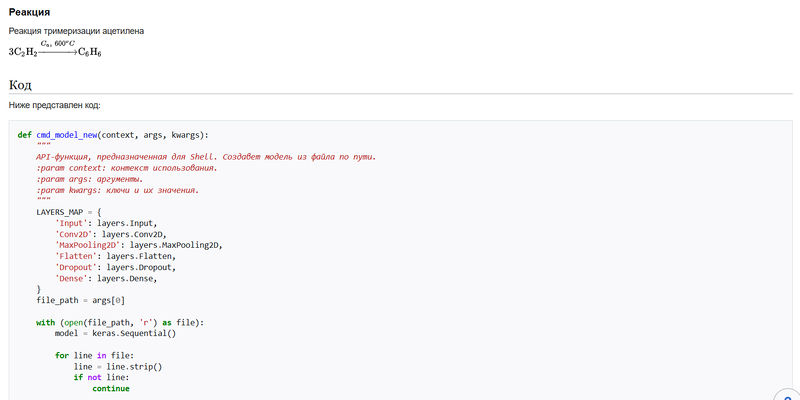This screenshot has height=400, width=800.
Task: Click the "file_path = args[0]" line
Action: [80, 300]
